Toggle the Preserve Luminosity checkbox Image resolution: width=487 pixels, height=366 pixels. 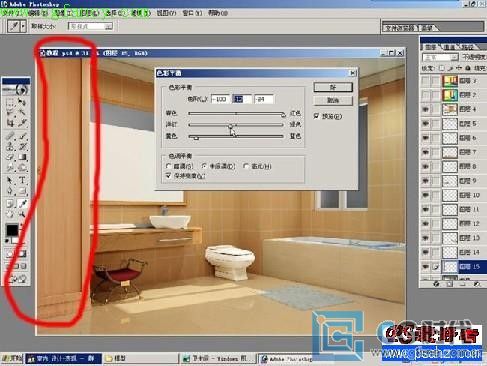pos(169,175)
